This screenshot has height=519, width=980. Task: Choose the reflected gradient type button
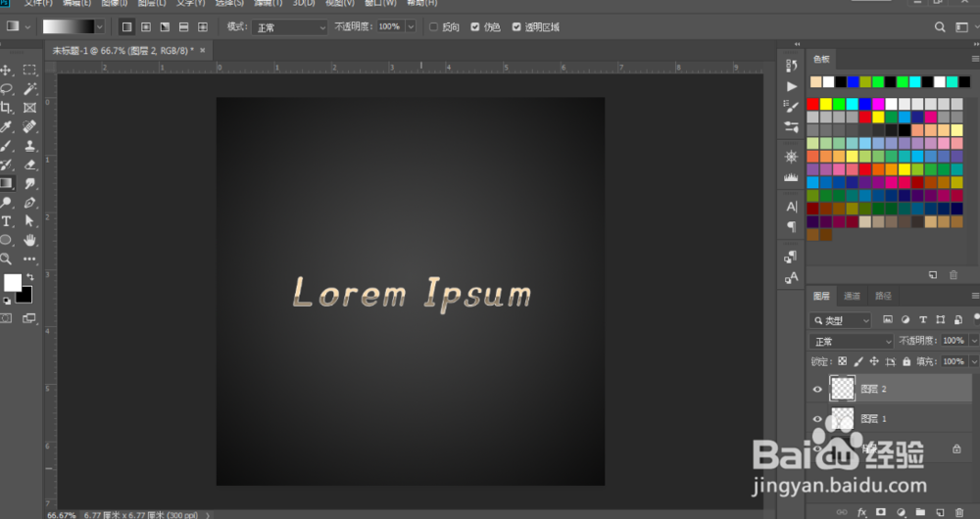(184, 26)
